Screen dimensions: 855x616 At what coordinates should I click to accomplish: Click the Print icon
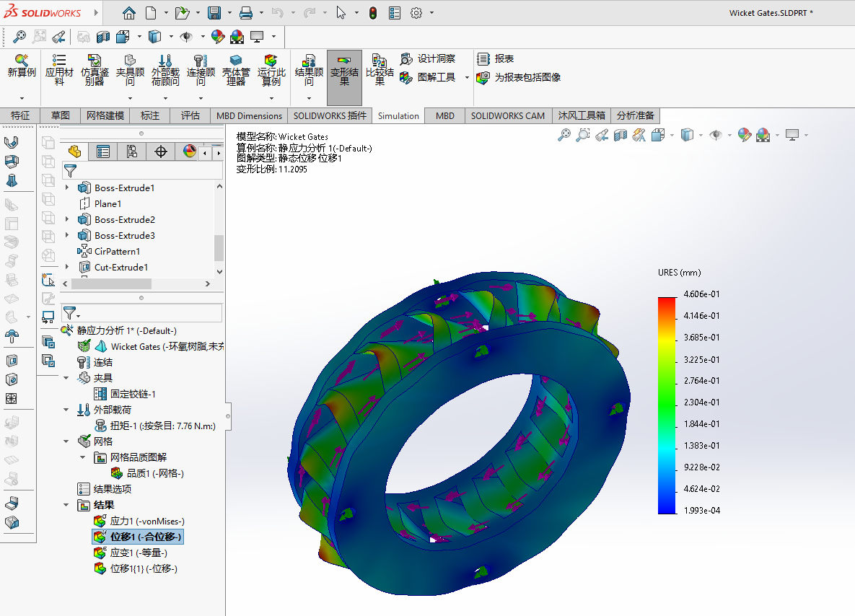pyautogui.click(x=246, y=13)
